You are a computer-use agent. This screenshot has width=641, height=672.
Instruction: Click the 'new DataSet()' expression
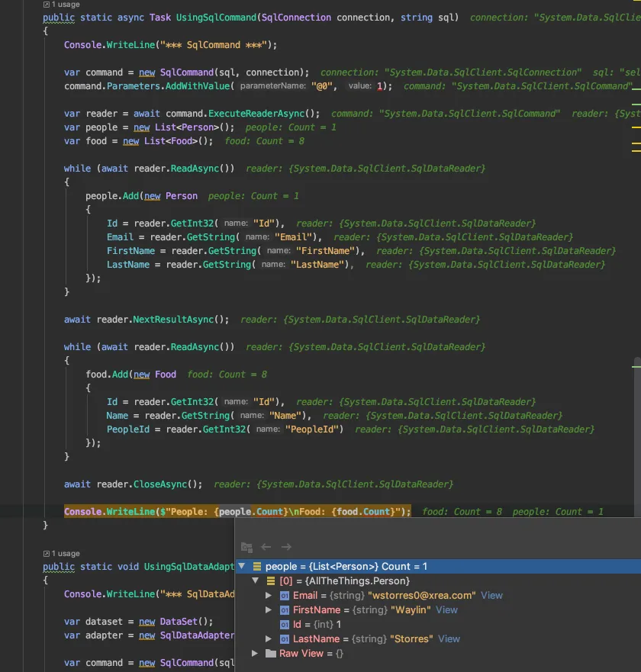(172, 622)
